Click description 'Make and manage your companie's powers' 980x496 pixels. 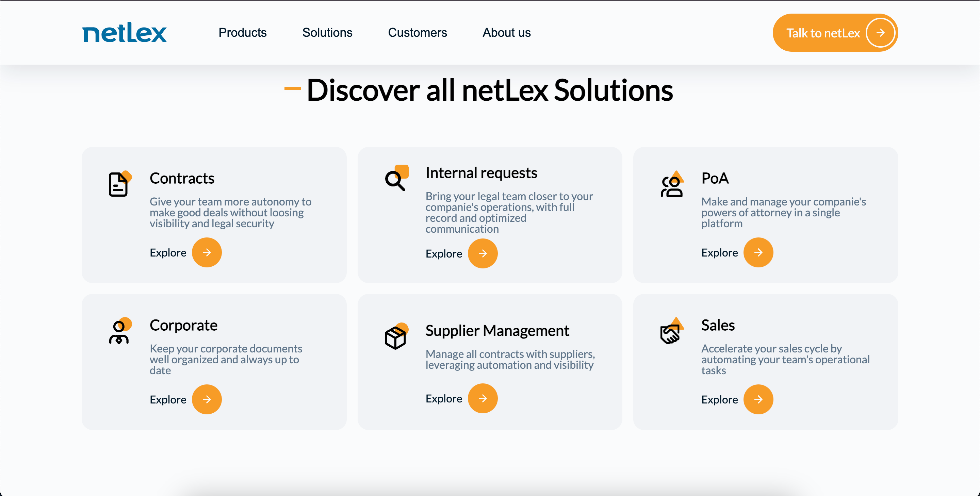(784, 212)
